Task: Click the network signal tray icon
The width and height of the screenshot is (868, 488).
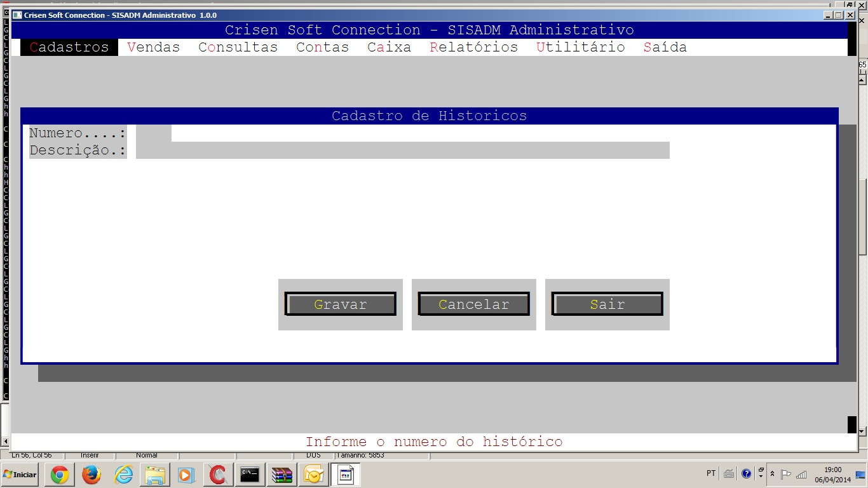Action: click(801, 474)
